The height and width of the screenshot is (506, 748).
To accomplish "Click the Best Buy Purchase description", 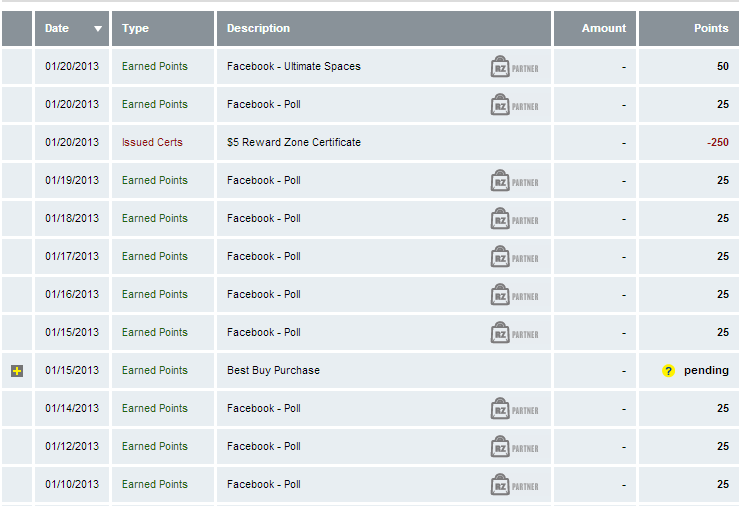I will click(273, 370).
